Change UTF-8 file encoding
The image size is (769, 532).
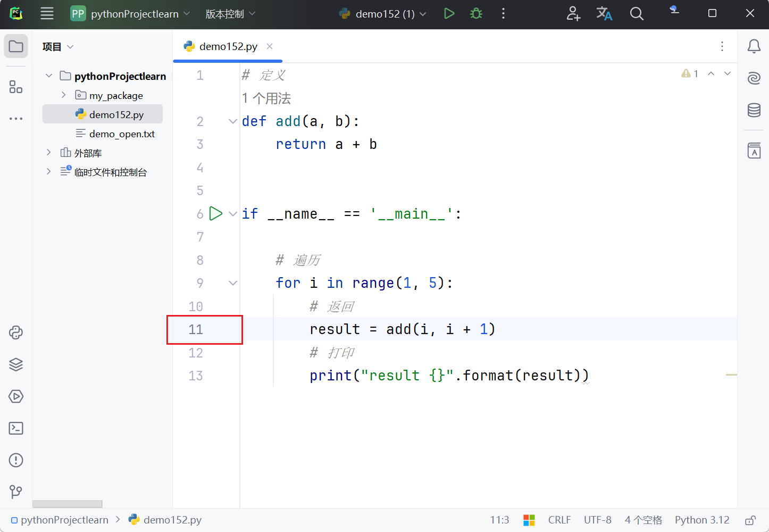tap(598, 520)
